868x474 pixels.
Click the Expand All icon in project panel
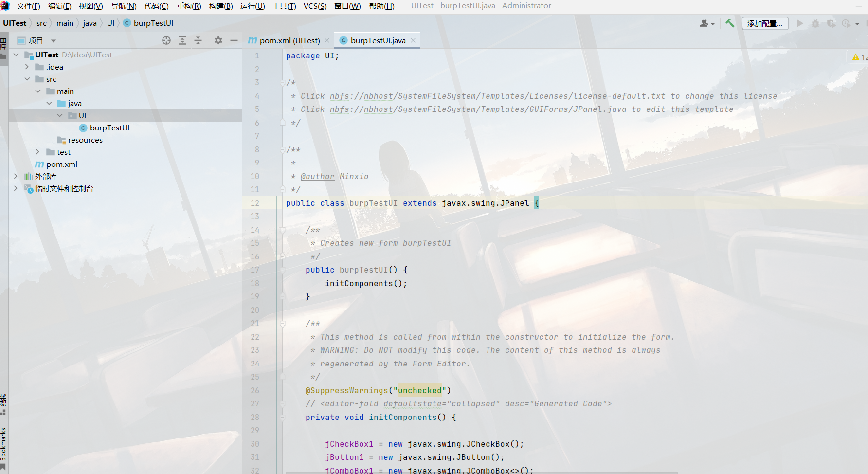point(182,40)
